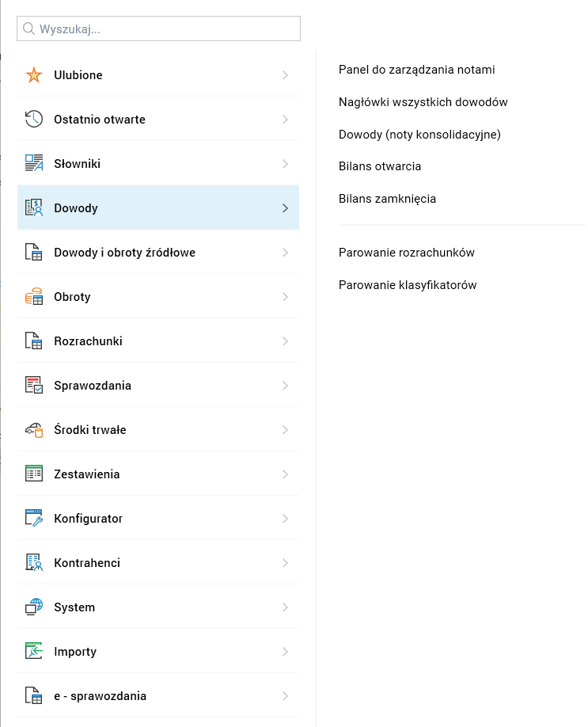Open Dowody i obroty źródłowe menu
Screen dimensions: 588x727
[124, 253]
